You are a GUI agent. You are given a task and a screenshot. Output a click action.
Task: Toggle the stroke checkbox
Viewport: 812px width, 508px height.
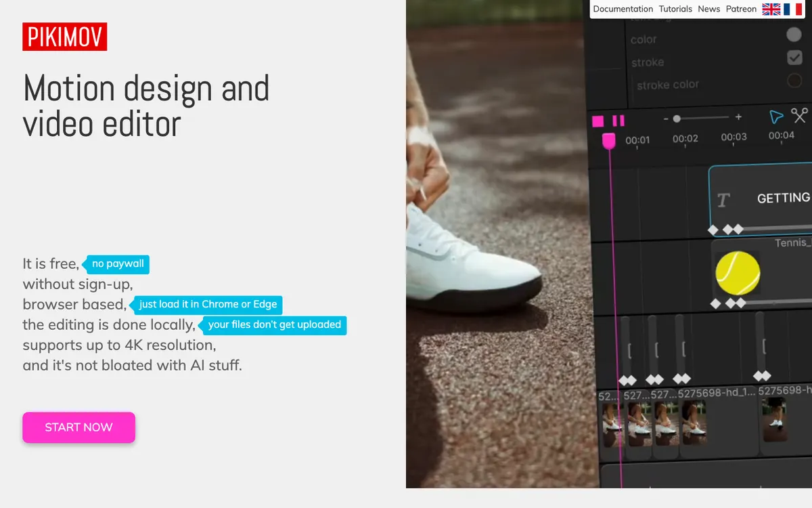tap(794, 58)
